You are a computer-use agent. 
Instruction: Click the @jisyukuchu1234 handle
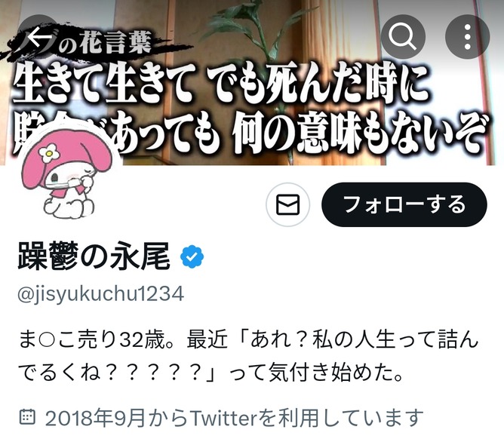tap(100, 294)
